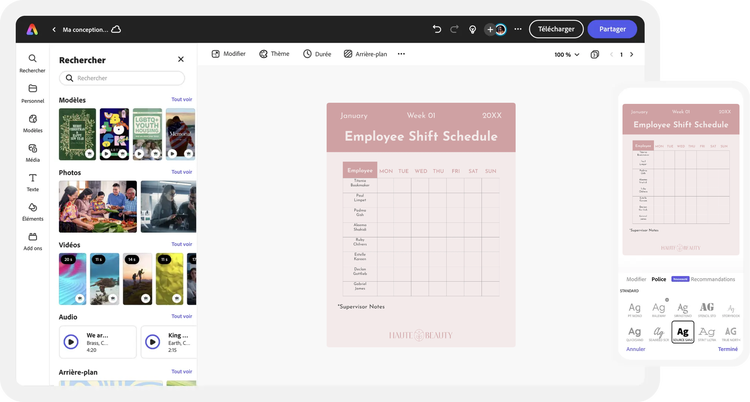Select the Source Sans font swatch

tap(683, 332)
